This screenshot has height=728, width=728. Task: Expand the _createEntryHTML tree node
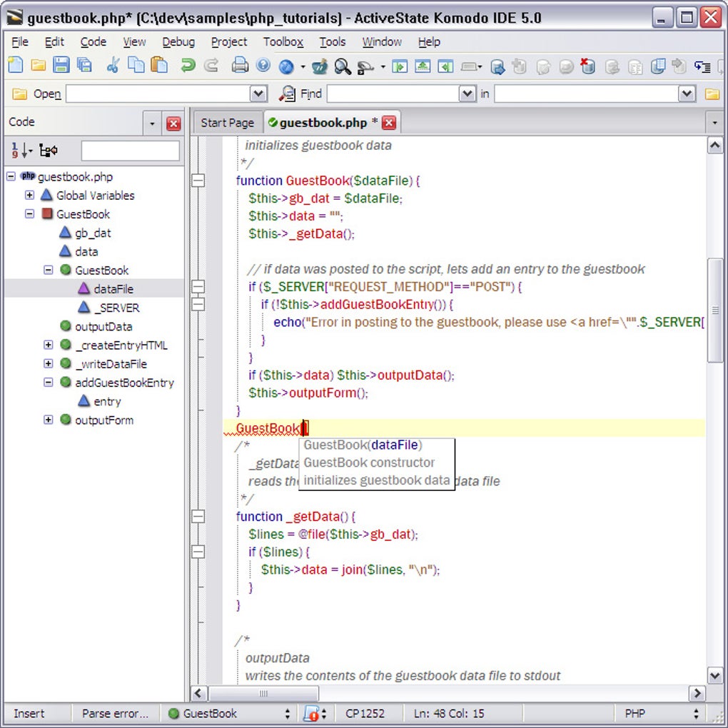[48, 345]
